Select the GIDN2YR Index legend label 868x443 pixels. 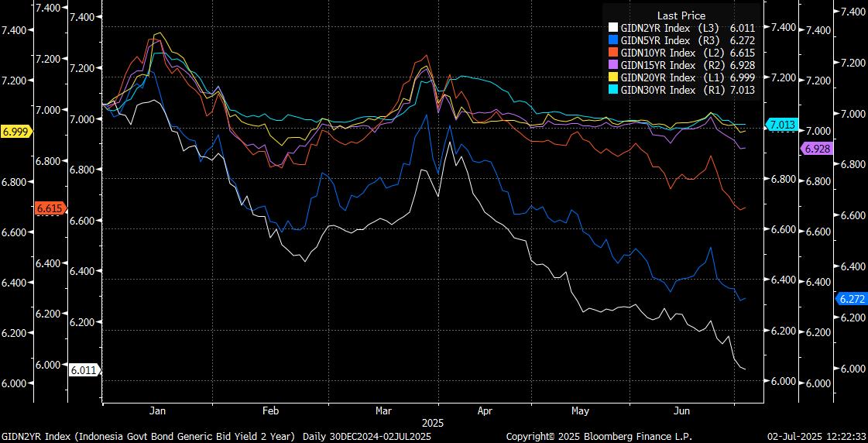click(x=655, y=28)
